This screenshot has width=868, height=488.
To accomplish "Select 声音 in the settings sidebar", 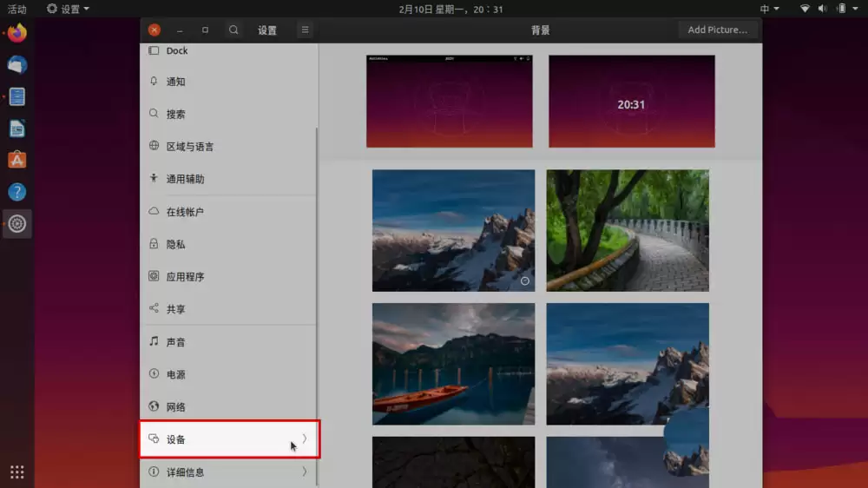I will pyautogui.click(x=176, y=342).
